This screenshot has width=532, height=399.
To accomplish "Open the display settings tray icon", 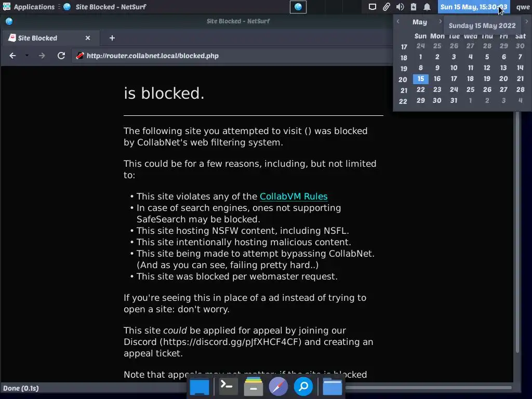I will (372, 7).
